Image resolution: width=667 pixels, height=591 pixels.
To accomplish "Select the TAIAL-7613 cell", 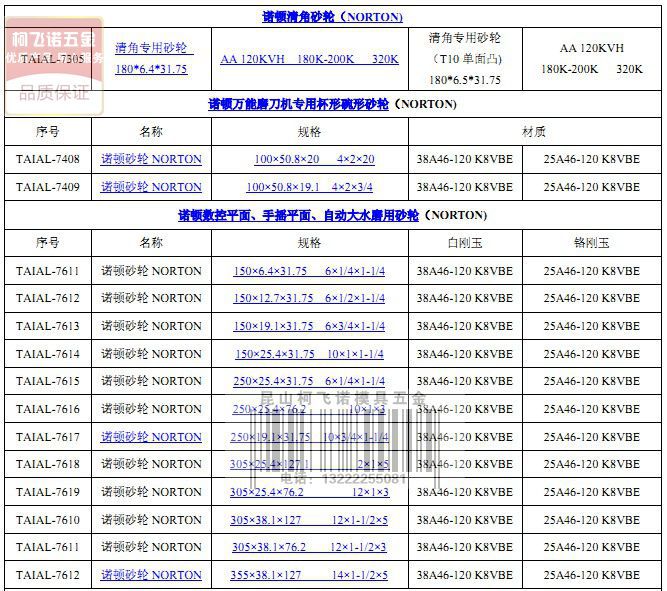I will 48,326.
